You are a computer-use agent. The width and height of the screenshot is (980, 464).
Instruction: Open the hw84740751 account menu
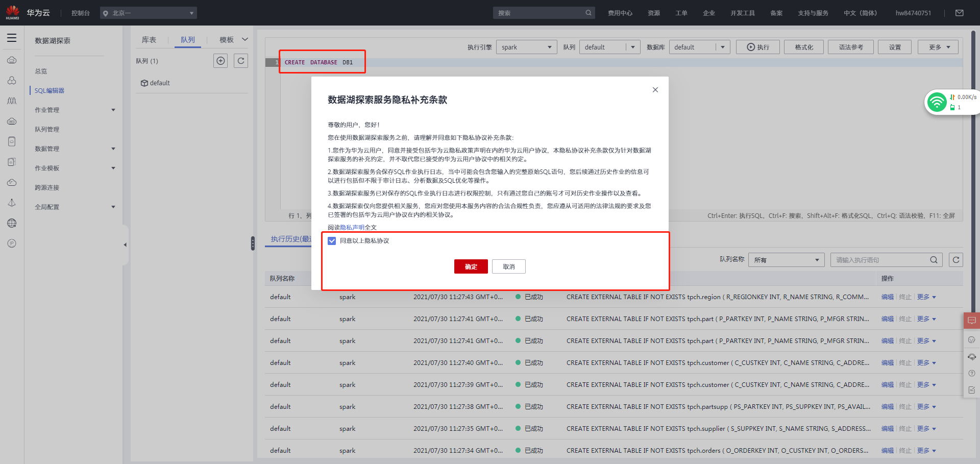coord(913,13)
